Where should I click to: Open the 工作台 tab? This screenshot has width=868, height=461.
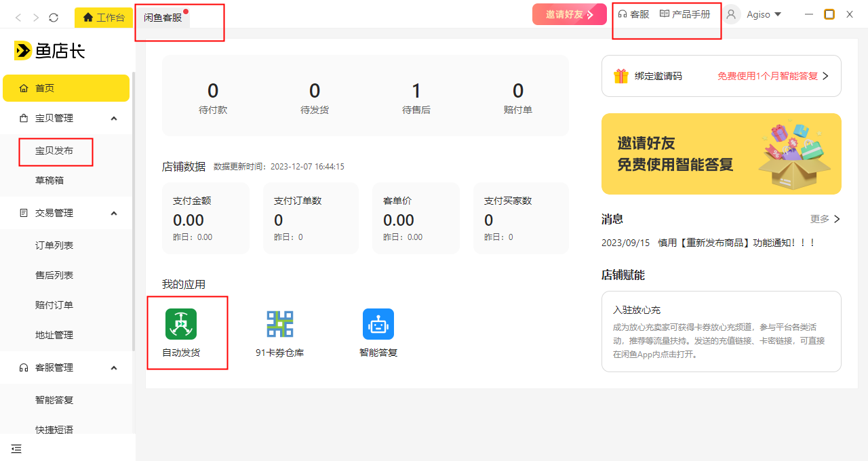point(104,18)
